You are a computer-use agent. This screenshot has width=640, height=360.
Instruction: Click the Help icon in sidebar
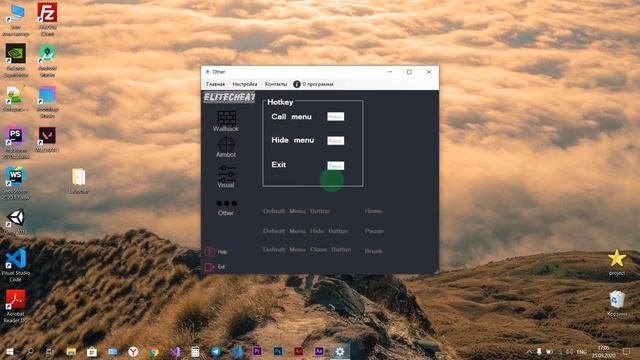tap(209, 251)
